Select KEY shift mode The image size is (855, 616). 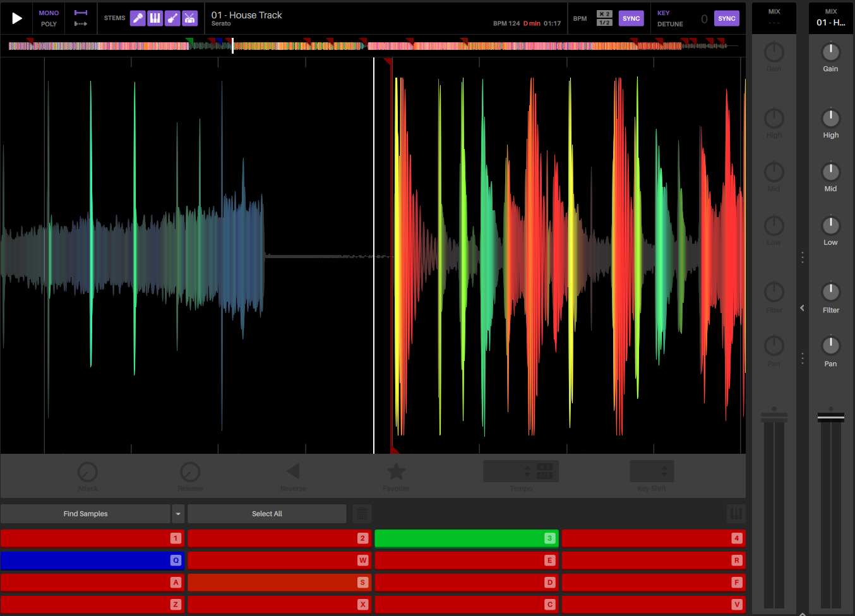(x=663, y=13)
